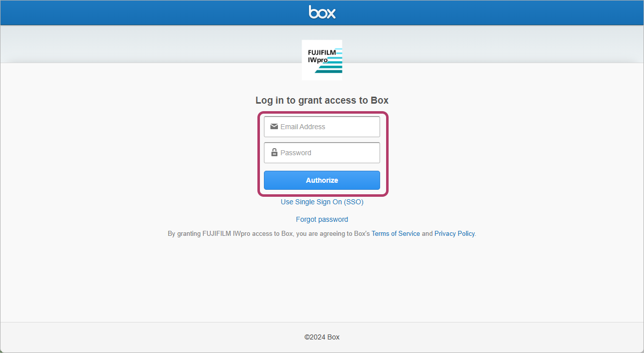Follow the Forgot password link
Image resolution: width=644 pixels, height=353 pixels.
[322, 219]
